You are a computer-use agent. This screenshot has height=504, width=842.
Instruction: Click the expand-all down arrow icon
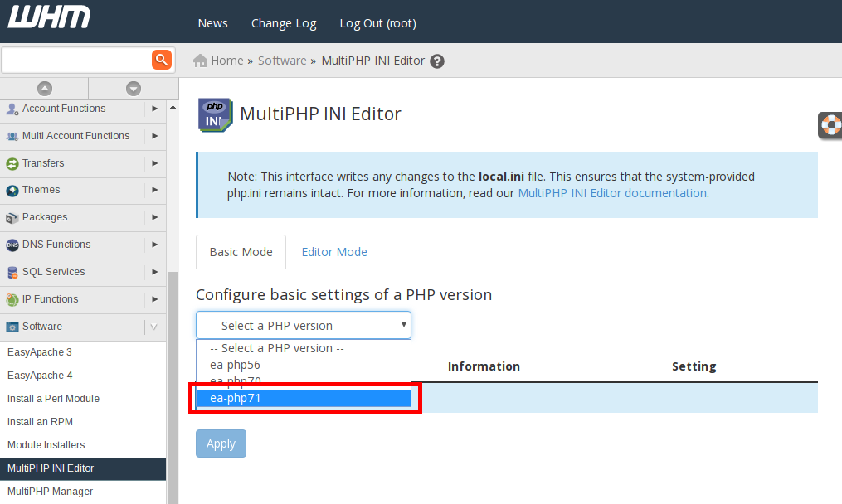pyautogui.click(x=134, y=89)
